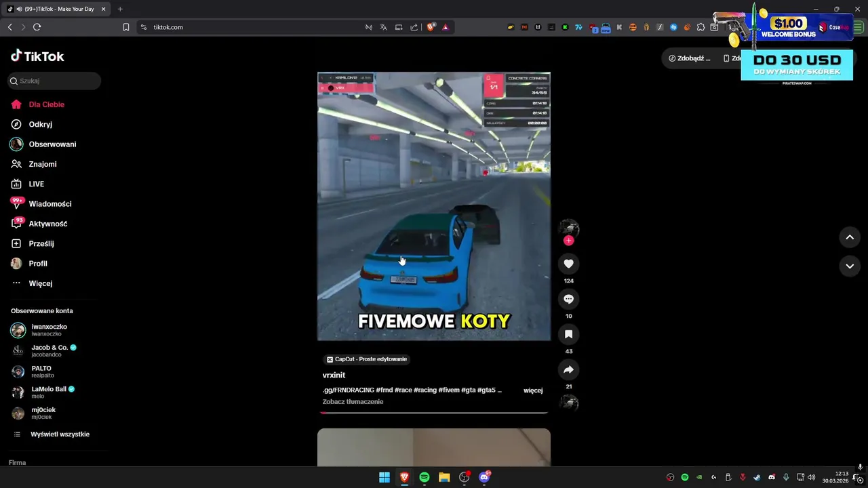Open the Brave Rewards triangle icon
Screen dimensions: 868x488
446,27
